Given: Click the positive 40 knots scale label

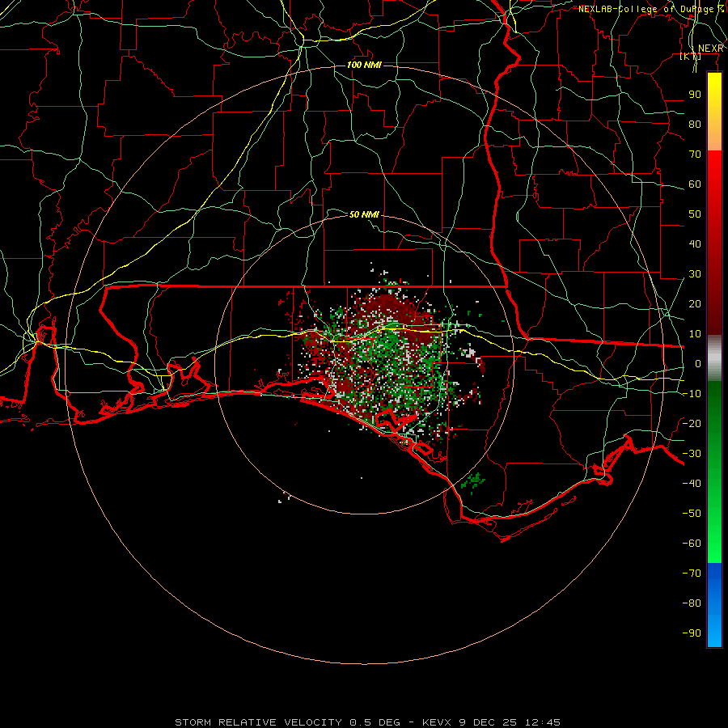Looking at the screenshot, I should click(695, 243).
